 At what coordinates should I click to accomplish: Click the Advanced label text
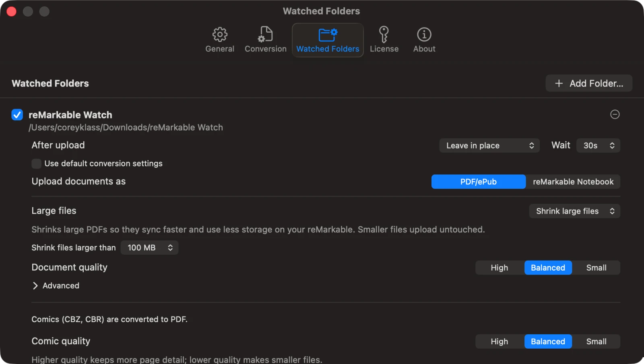(x=61, y=285)
